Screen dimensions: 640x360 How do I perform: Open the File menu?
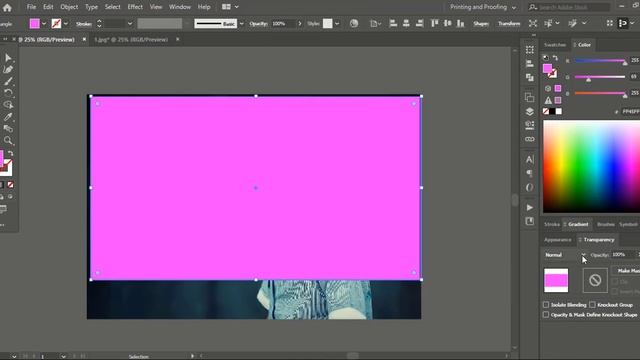pos(31,7)
